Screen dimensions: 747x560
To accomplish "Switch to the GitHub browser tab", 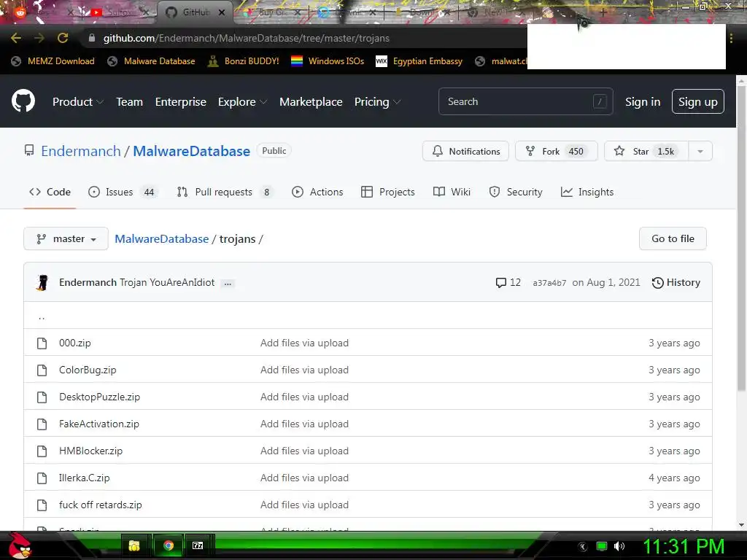I will 195,12.
